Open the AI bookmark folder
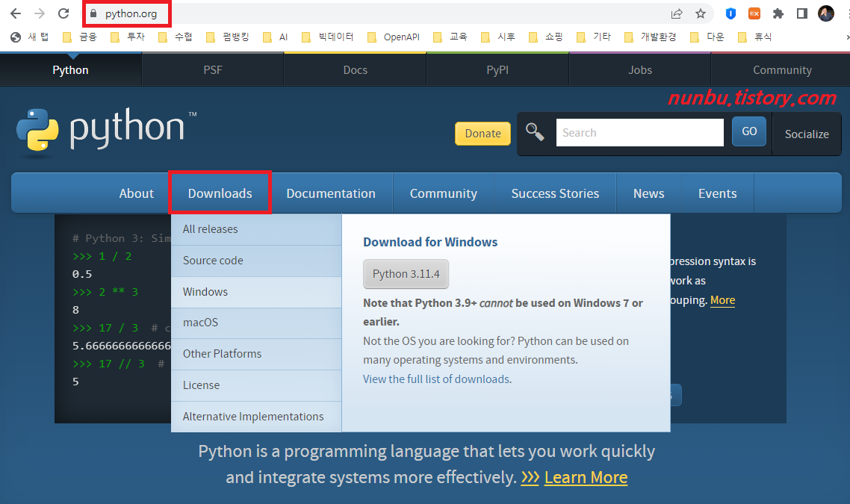Image resolution: width=850 pixels, height=504 pixels. point(276,37)
